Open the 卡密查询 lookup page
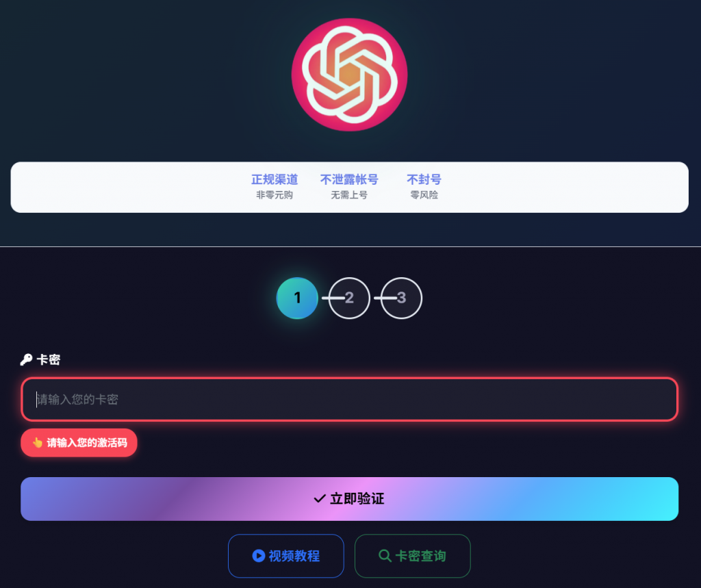Screen dimensions: 701x588 (x=413, y=556)
